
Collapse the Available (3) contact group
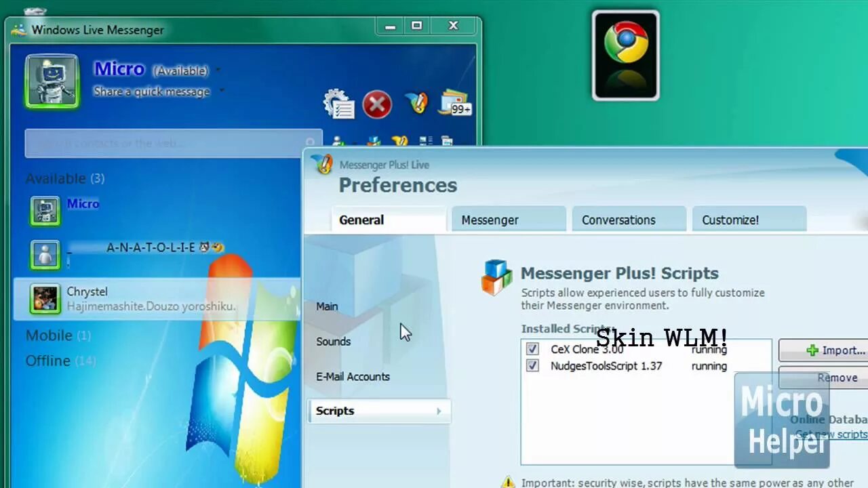(65, 178)
